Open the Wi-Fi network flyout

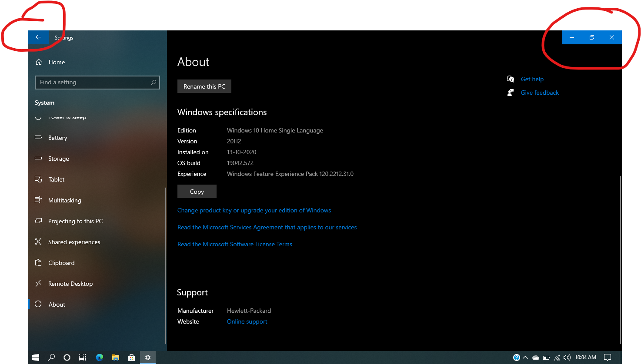[557, 357]
